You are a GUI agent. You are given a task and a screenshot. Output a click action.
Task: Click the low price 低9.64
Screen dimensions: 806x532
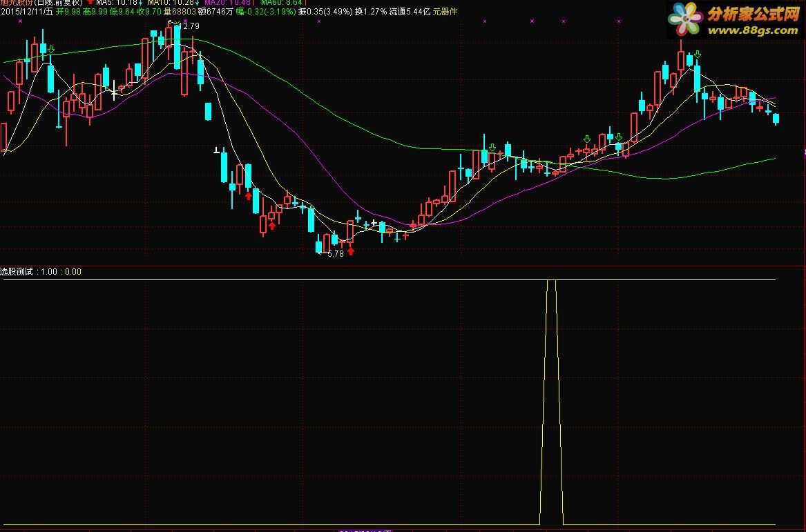coord(122,11)
